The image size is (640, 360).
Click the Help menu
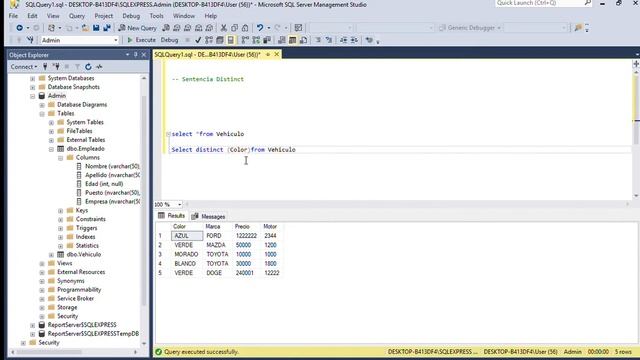[x=211, y=16]
